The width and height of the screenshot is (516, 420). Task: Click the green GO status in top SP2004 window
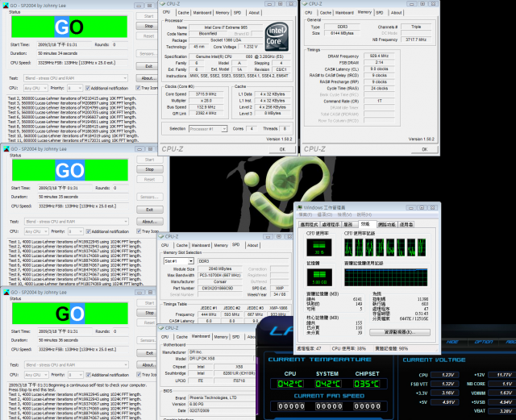point(69,27)
